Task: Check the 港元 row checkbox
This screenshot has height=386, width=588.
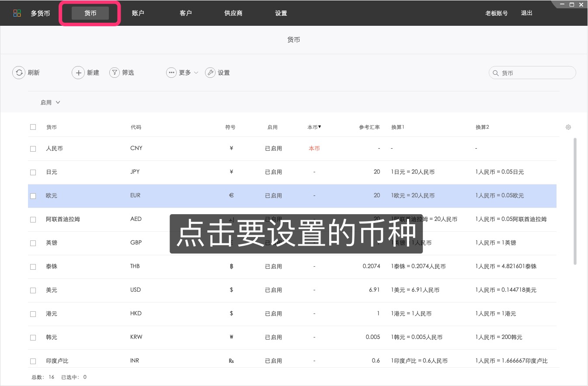Action: (x=33, y=314)
